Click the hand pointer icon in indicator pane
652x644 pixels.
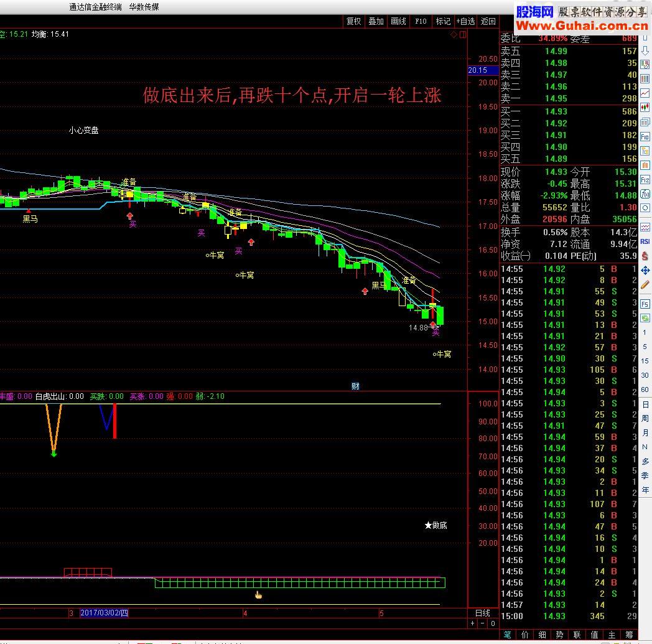point(258,595)
